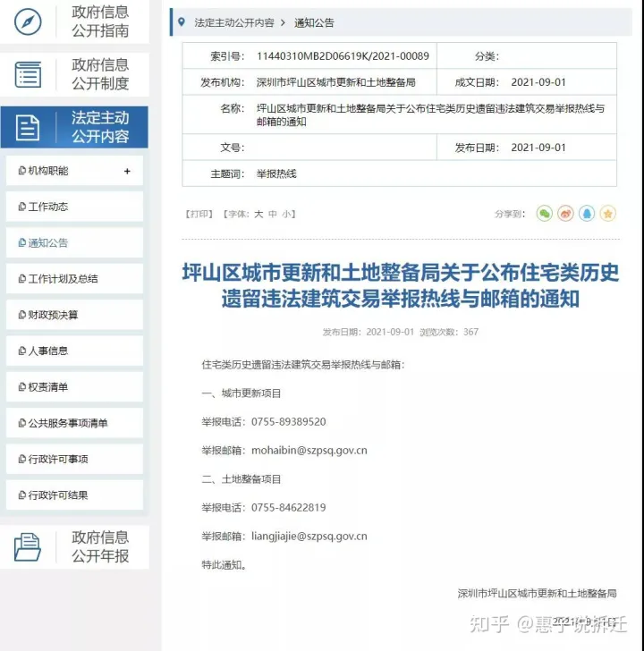Click the folder icon for 政府信息公开年报

[29, 546]
